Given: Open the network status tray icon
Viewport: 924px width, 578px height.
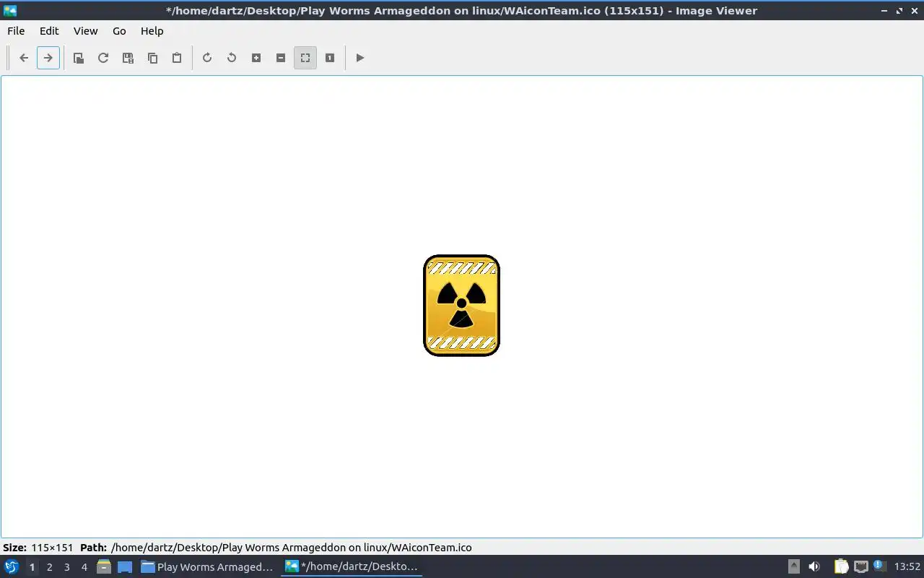Looking at the screenshot, I should (x=861, y=567).
